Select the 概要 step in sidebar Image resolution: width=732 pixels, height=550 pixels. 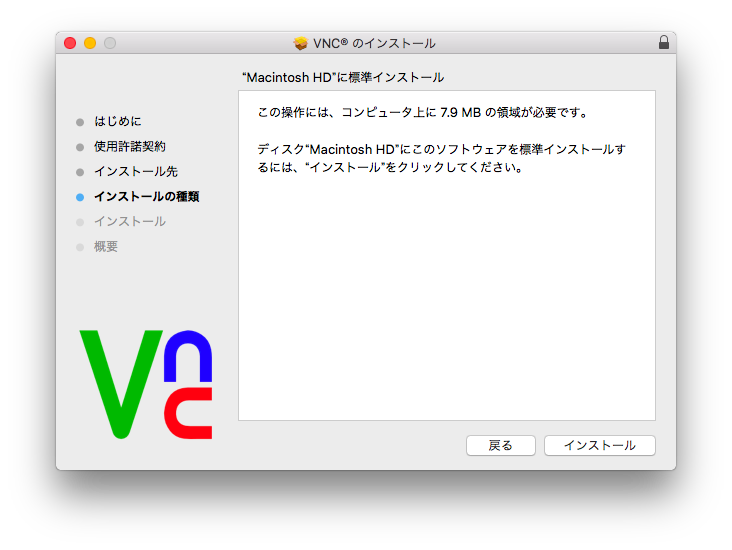106,247
